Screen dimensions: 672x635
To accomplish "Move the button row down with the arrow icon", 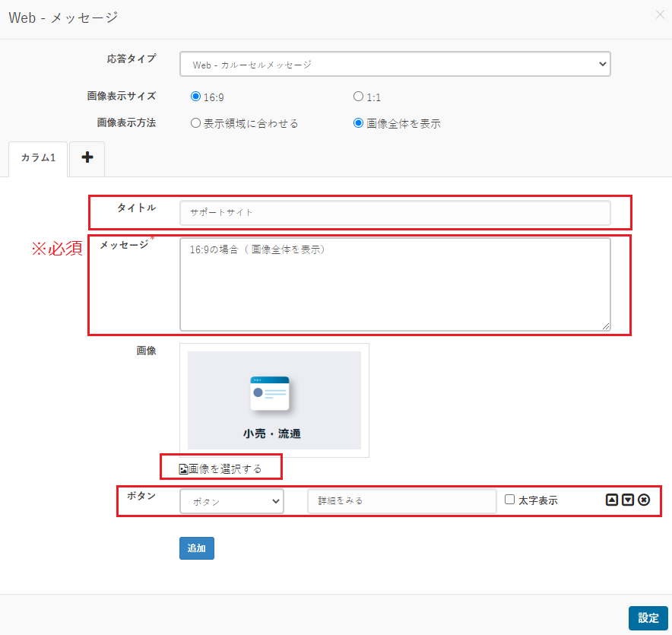I will pyautogui.click(x=628, y=500).
